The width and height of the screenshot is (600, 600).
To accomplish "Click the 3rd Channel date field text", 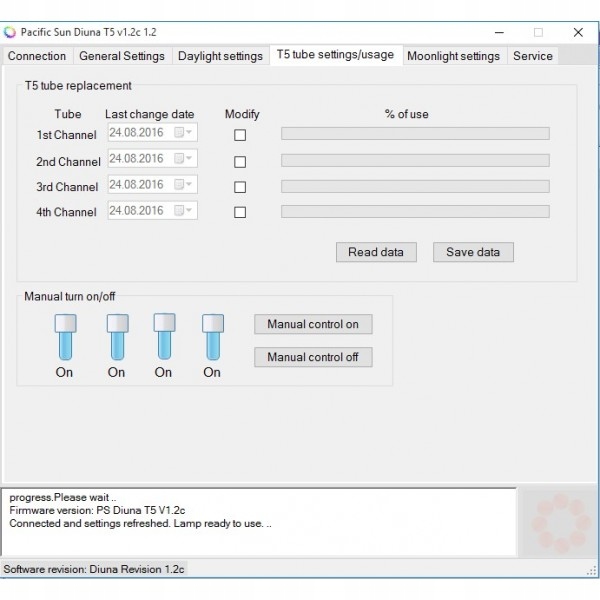I will point(136,184).
